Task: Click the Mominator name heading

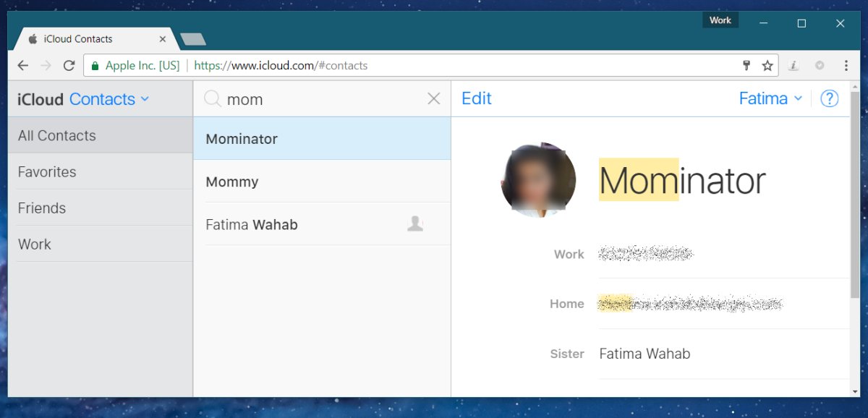Action: pos(682,180)
